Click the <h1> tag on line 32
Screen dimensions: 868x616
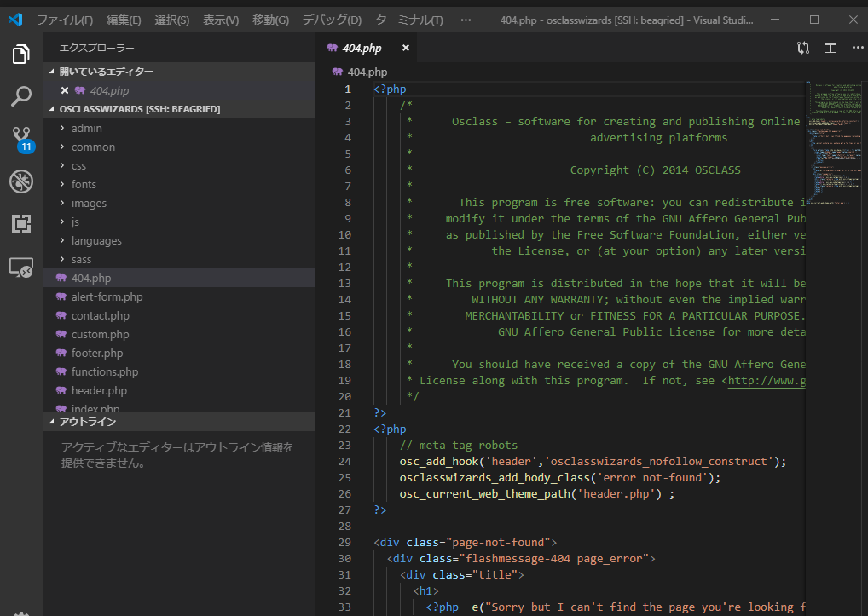425,591
